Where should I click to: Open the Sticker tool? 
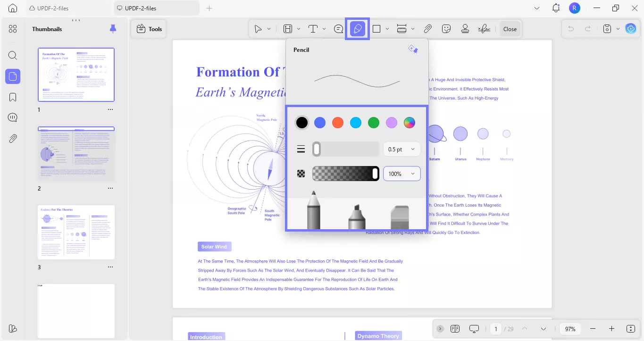coord(446,29)
